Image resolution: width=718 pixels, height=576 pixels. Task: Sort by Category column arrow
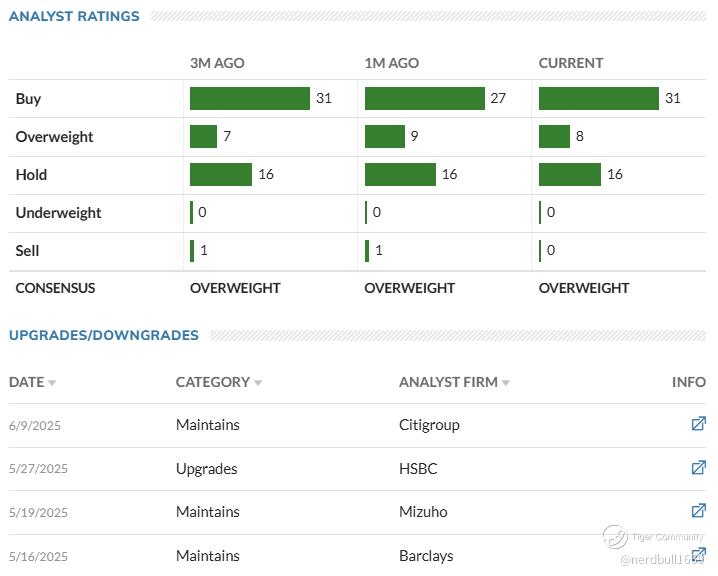[258, 383]
